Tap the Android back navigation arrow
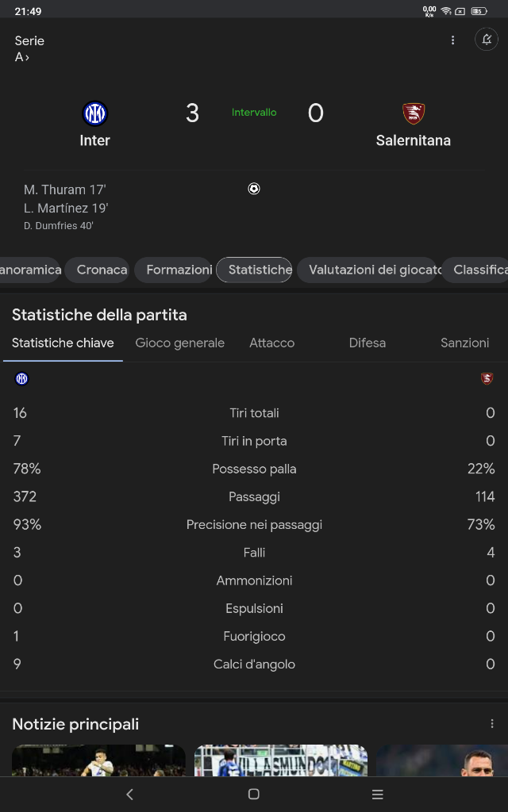 coord(129,794)
